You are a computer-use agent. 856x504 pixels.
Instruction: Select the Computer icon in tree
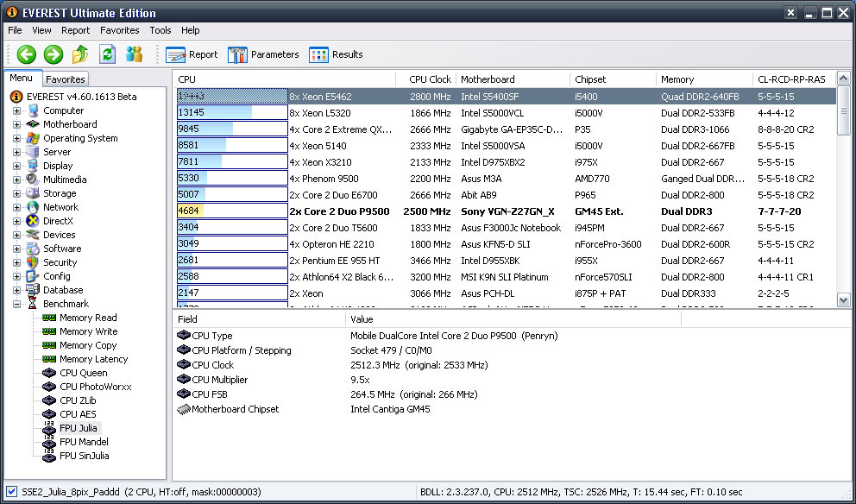[33, 110]
